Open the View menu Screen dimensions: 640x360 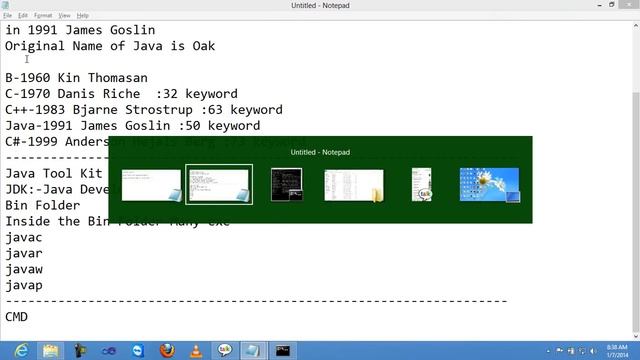64,16
